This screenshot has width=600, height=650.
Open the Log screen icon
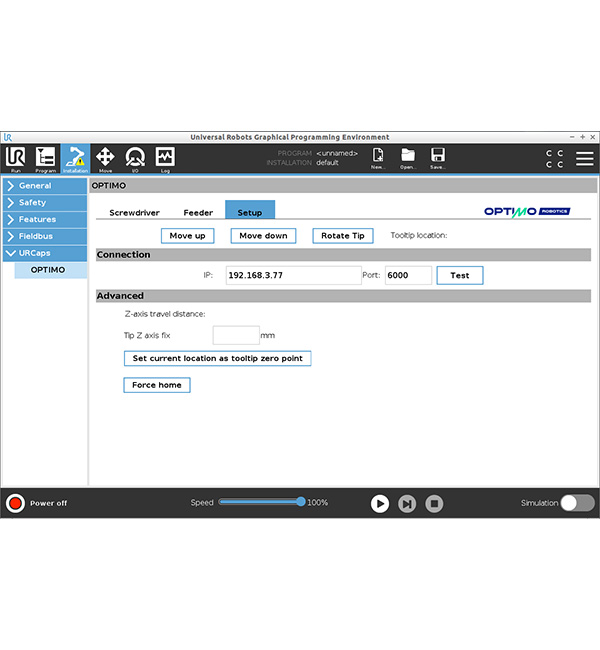pos(165,158)
